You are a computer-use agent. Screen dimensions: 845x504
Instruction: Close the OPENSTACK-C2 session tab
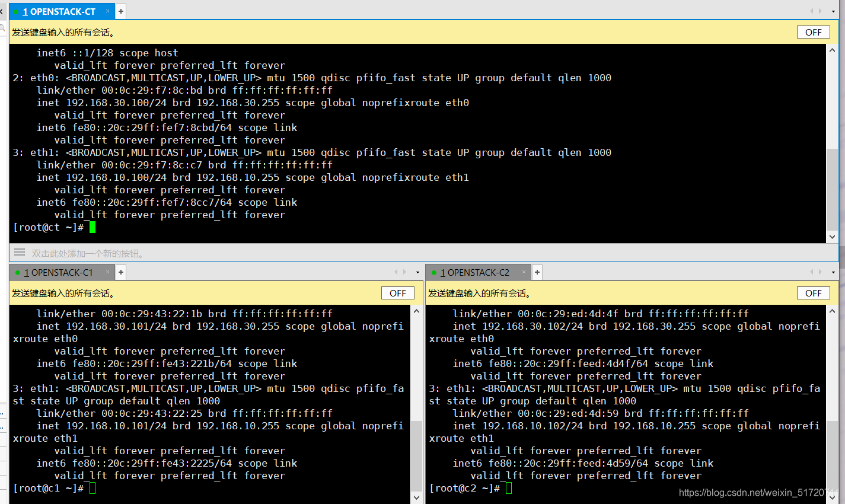coord(524,272)
